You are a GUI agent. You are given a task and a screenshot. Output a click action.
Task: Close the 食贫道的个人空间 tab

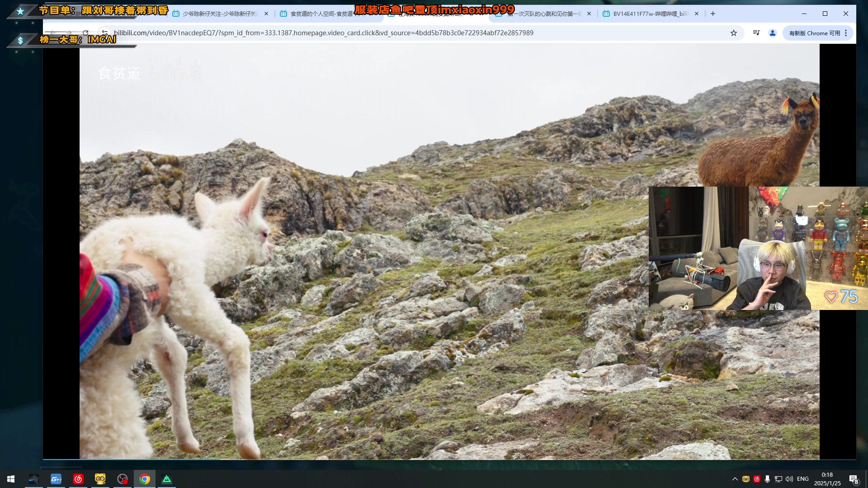[374, 14]
